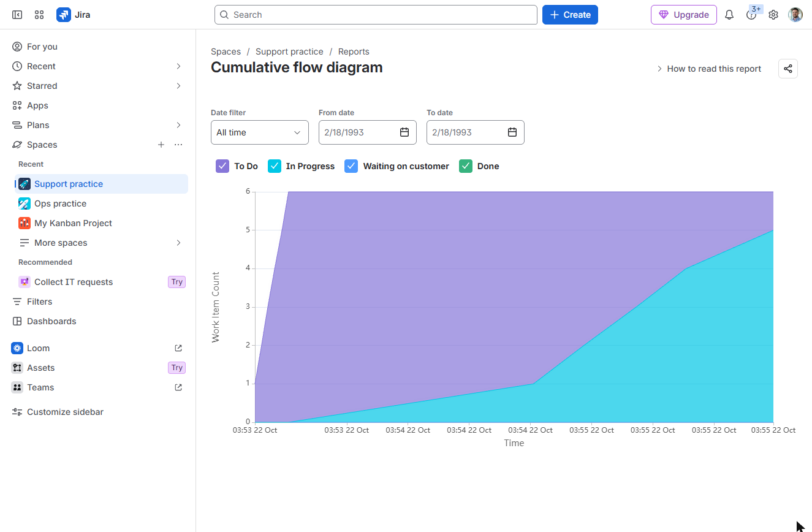Click the Filters icon in sidebar
Screen dimensions: 812x532
17,302
